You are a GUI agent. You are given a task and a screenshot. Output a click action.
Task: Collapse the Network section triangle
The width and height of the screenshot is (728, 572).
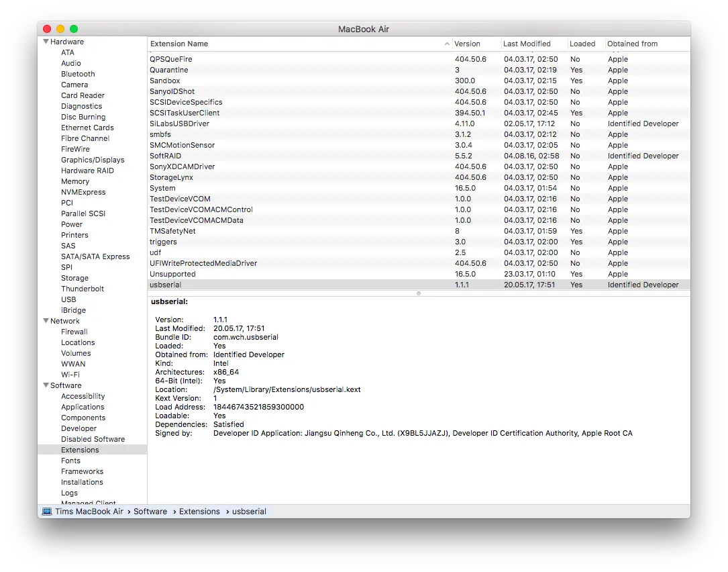(x=46, y=321)
